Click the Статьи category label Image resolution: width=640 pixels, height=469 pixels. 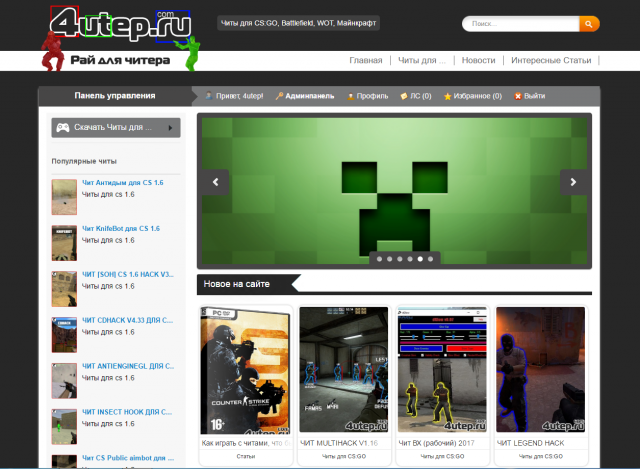click(x=246, y=456)
